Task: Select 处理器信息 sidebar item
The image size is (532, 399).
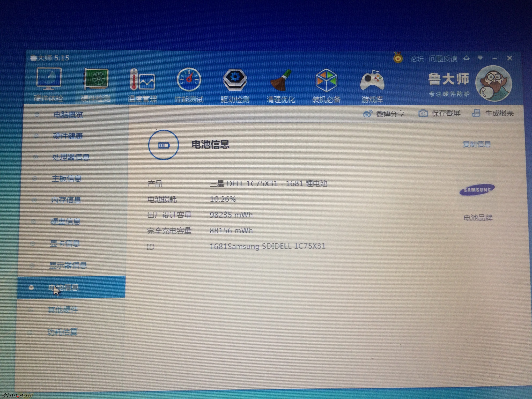Action: point(71,157)
